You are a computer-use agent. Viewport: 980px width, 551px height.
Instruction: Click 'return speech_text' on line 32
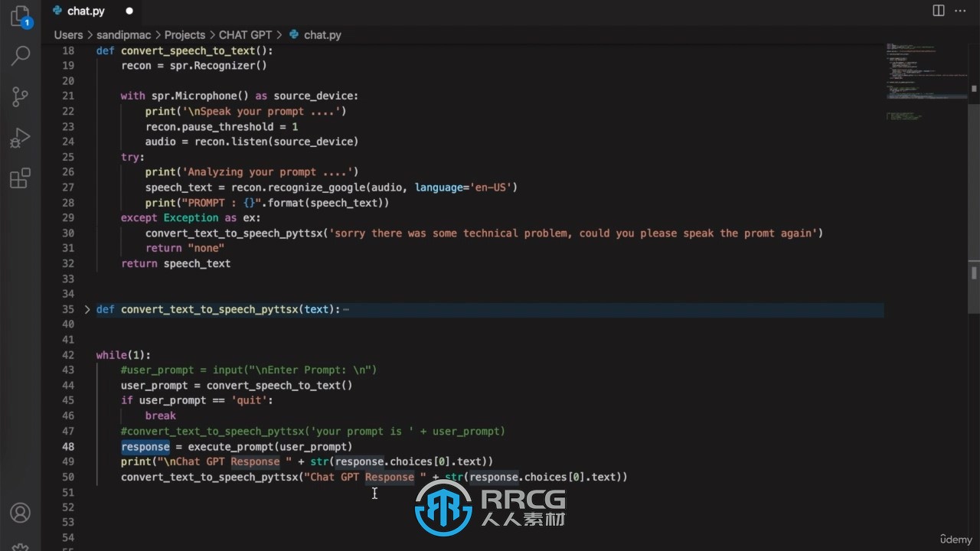click(175, 263)
